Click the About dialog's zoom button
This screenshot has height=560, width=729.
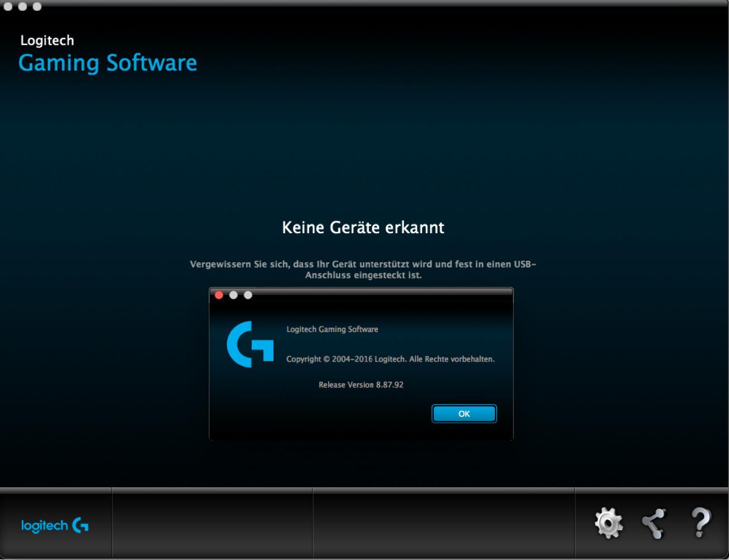[x=248, y=295]
